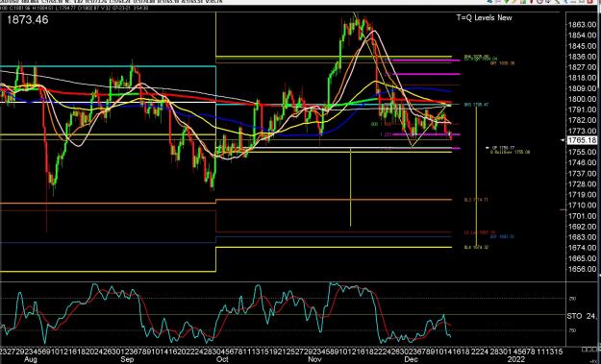Click the 2022 year label on time axis
This screenshot has width=601, height=364.
(516, 359)
